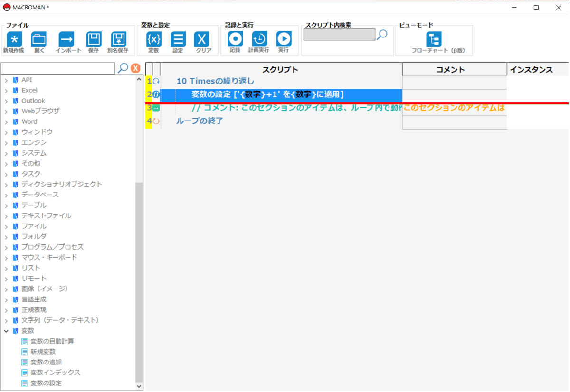Click the クリア clear icon

(202, 39)
